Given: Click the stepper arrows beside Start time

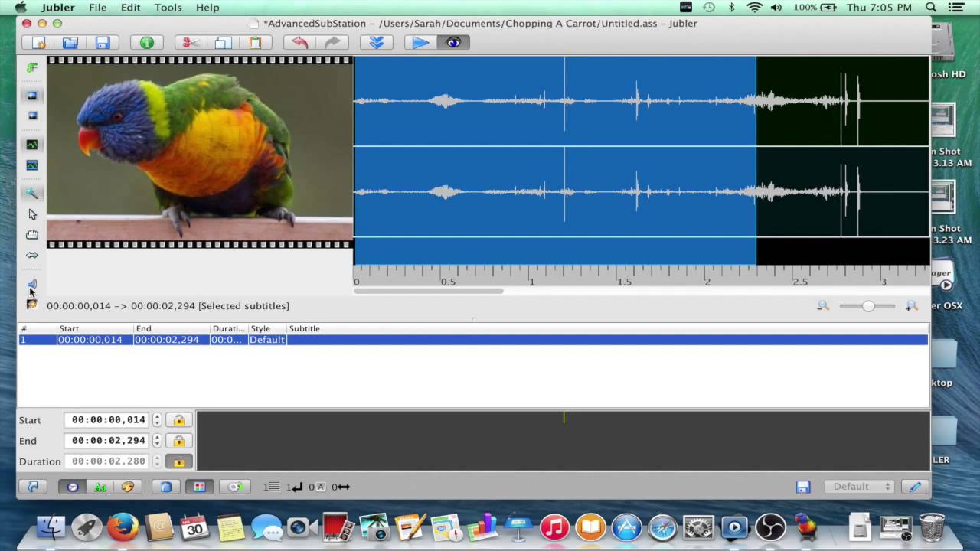Looking at the screenshot, I should pyautogui.click(x=157, y=420).
